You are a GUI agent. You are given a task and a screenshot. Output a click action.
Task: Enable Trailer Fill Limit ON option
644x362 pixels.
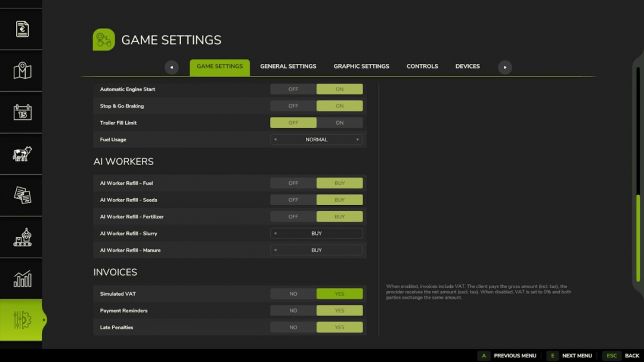(x=340, y=122)
